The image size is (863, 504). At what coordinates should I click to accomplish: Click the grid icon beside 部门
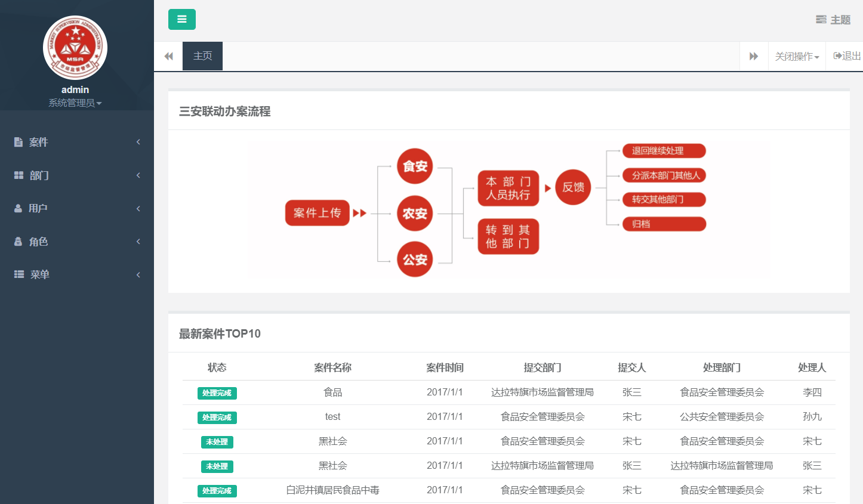[x=19, y=175]
